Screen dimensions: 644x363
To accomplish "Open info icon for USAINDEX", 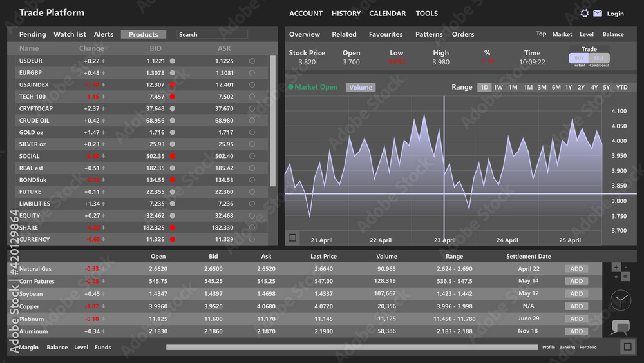I will coord(252,84).
